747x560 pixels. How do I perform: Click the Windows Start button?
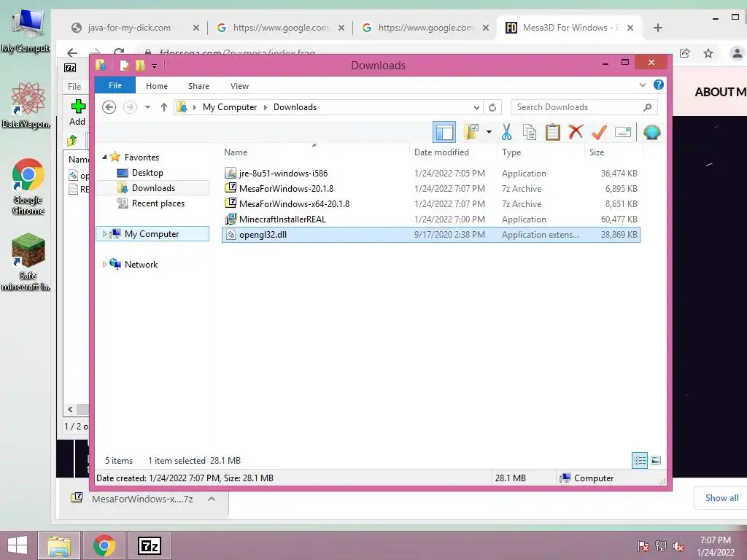tap(18, 545)
